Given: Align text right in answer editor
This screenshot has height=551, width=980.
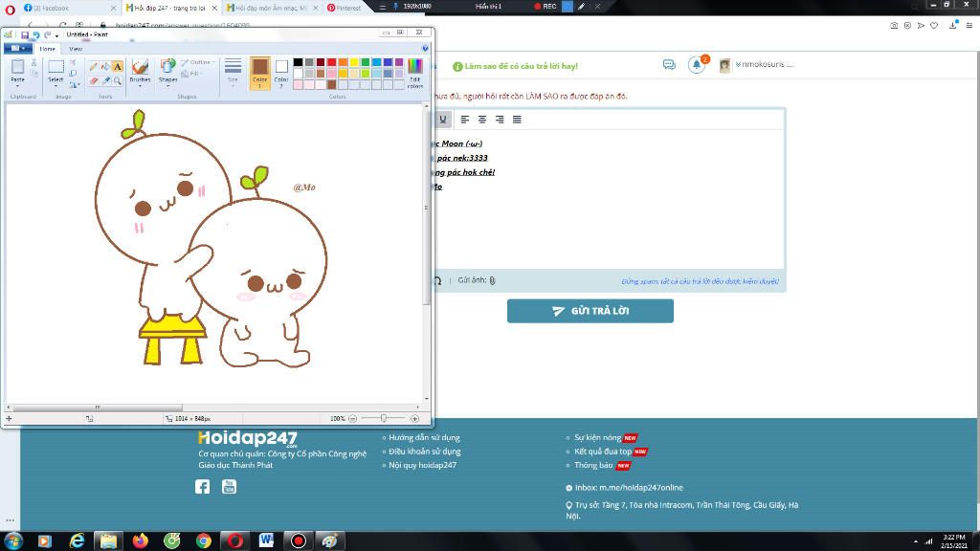Looking at the screenshot, I should click(x=500, y=120).
